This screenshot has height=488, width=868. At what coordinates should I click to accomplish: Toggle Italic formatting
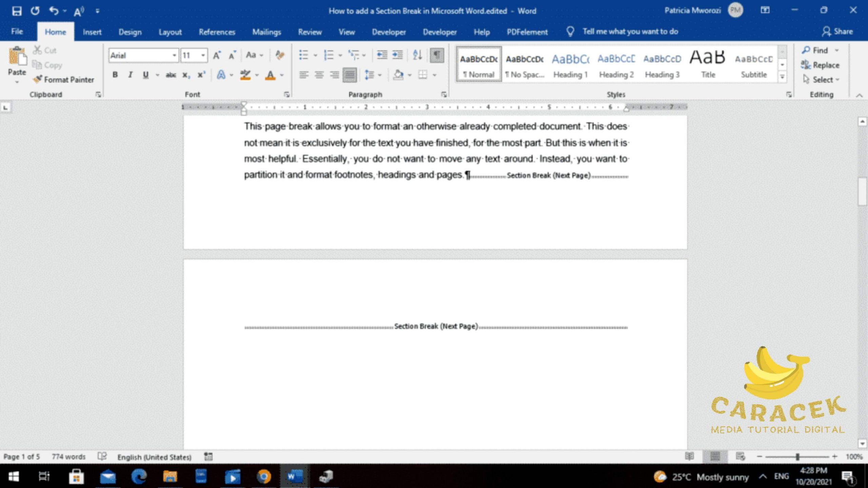tap(130, 75)
